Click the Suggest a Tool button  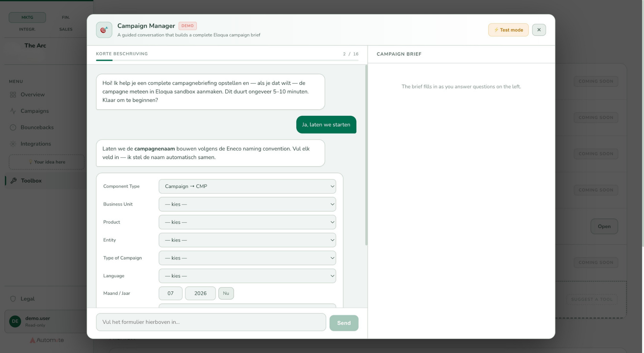click(592, 300)
